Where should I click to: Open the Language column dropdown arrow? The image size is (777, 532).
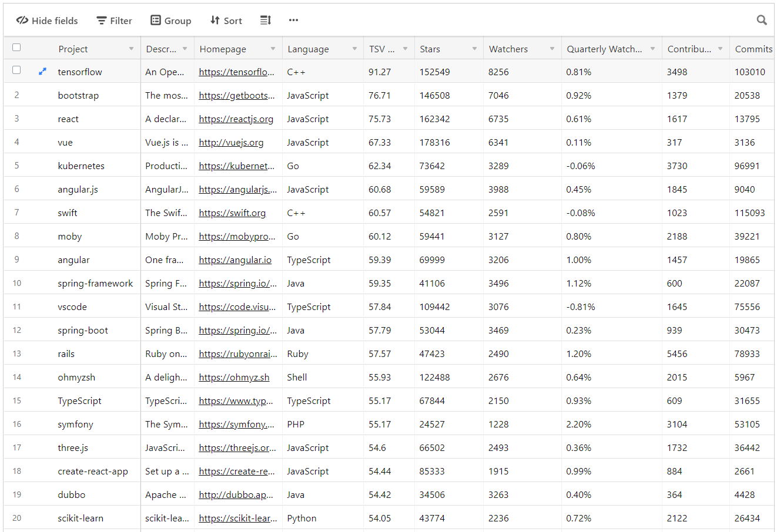click(354, 49)
